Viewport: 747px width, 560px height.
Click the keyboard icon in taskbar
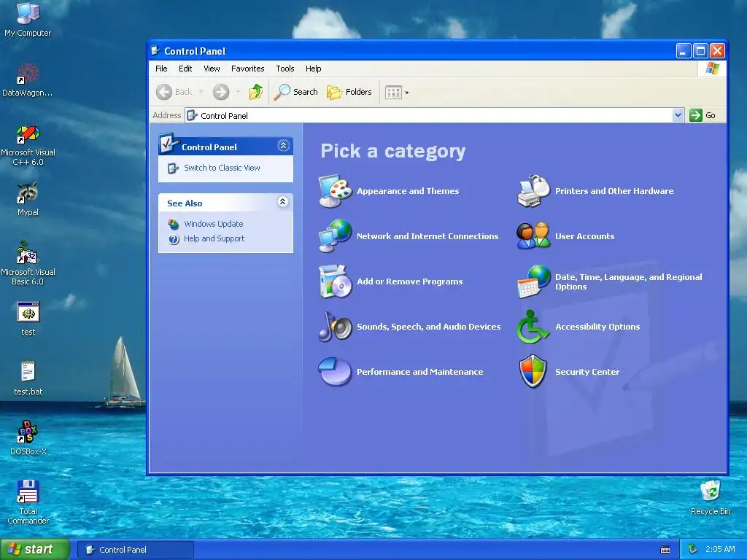[665, 550]
